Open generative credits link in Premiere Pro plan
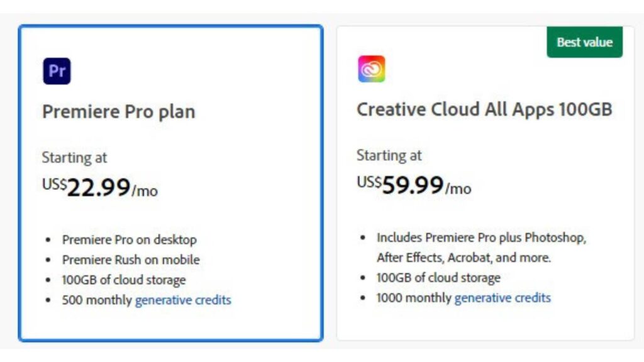This screenshot has width=644, height=362. pos(183,300)
